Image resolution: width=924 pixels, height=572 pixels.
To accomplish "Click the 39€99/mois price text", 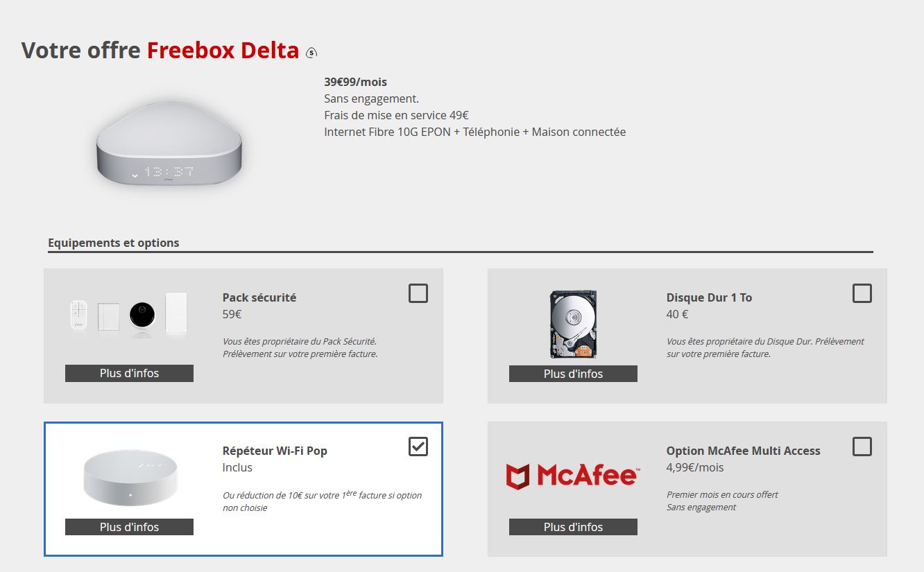I will pyautogui.click(x=355, y=82).
